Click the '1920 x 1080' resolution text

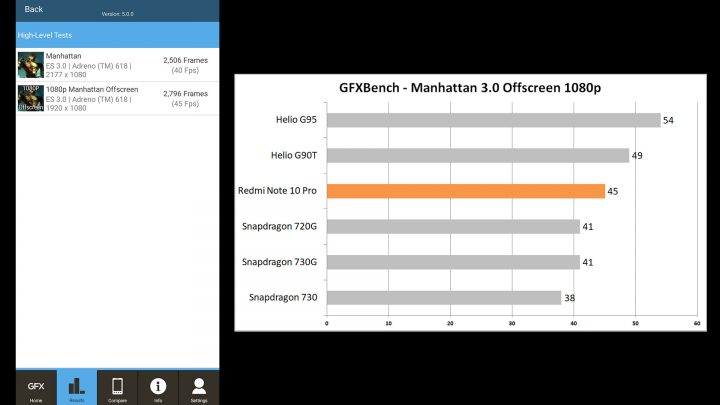click(x=66, y=108)
